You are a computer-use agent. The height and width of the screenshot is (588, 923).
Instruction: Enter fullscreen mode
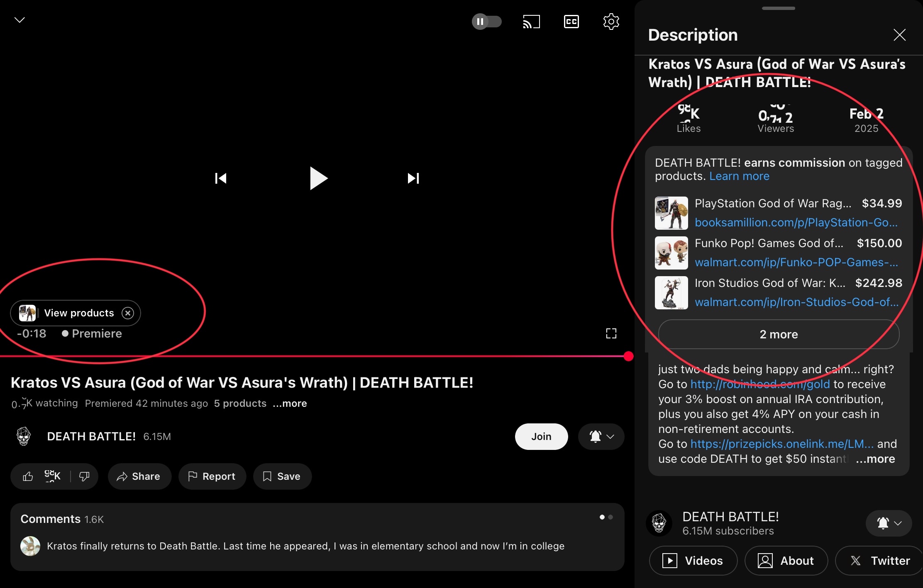click(611, 333)
